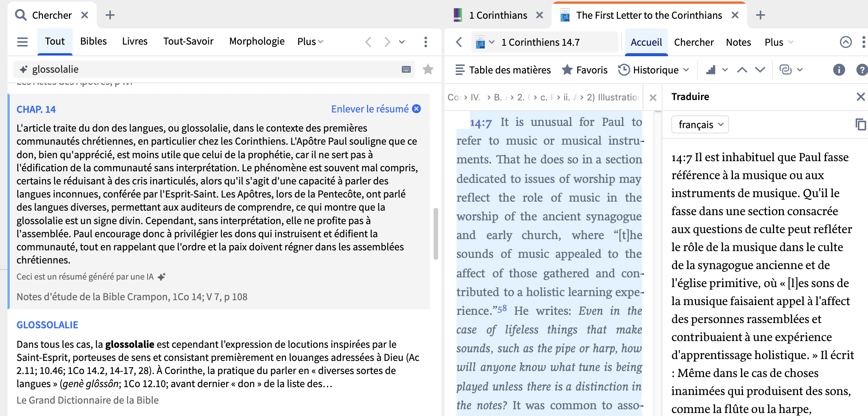
Task: Open footnote 58 in the commentary
Action: (502, 308)
